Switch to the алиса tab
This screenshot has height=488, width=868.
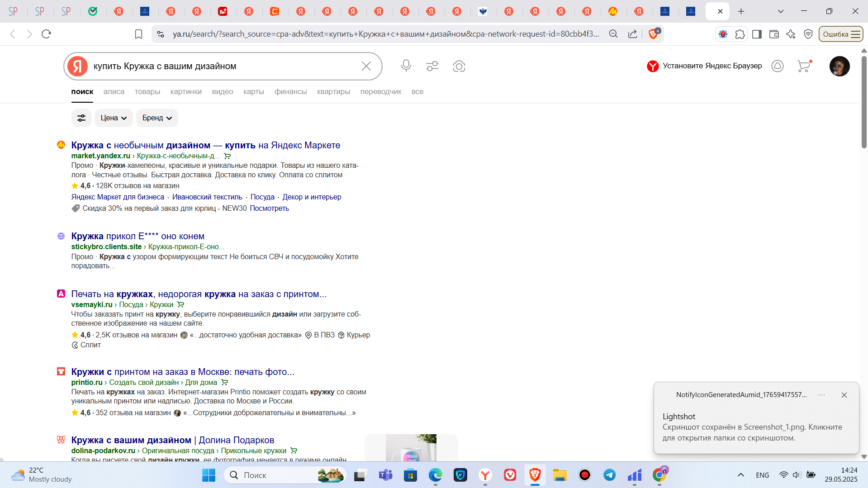coord(114,91)
